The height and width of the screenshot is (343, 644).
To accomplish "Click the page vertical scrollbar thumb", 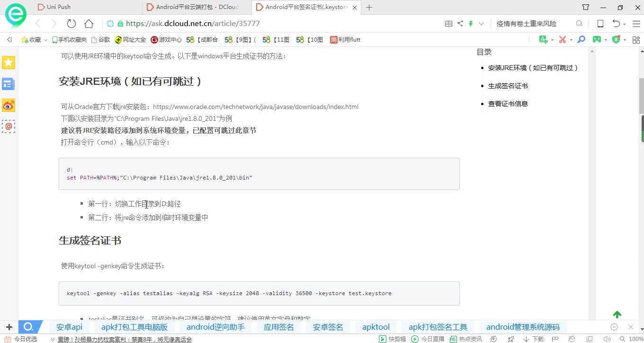I will [x=642, y=96].
